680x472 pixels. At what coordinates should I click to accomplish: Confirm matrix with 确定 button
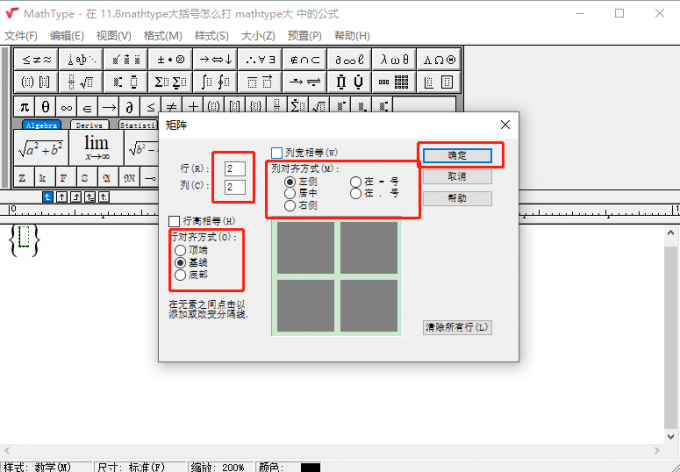(x=457, y=155)
